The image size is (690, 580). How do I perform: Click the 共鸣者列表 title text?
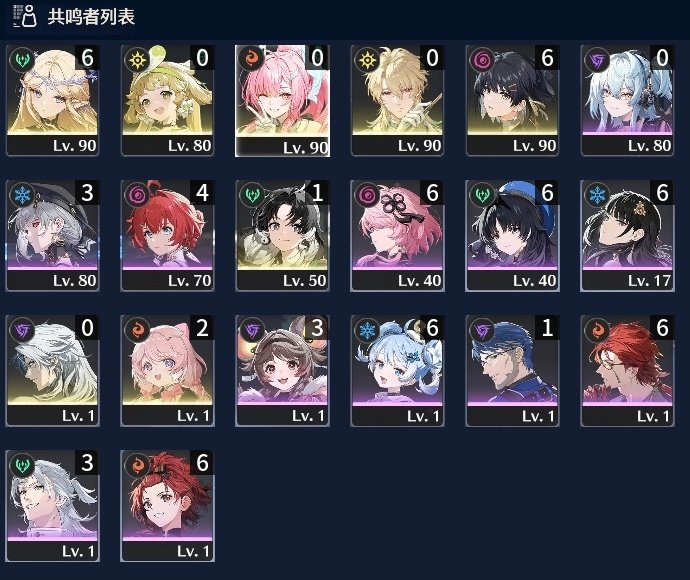click(91, 17)
